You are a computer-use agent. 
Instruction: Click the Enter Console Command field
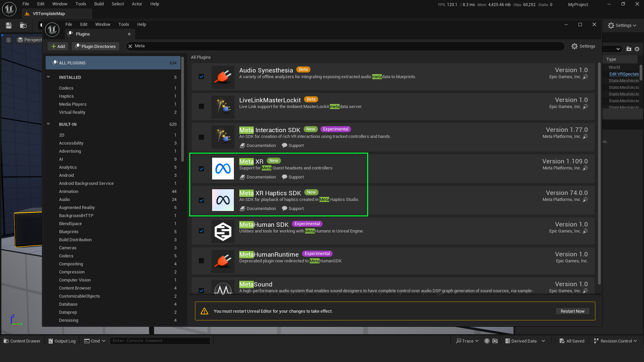[160, 341]
